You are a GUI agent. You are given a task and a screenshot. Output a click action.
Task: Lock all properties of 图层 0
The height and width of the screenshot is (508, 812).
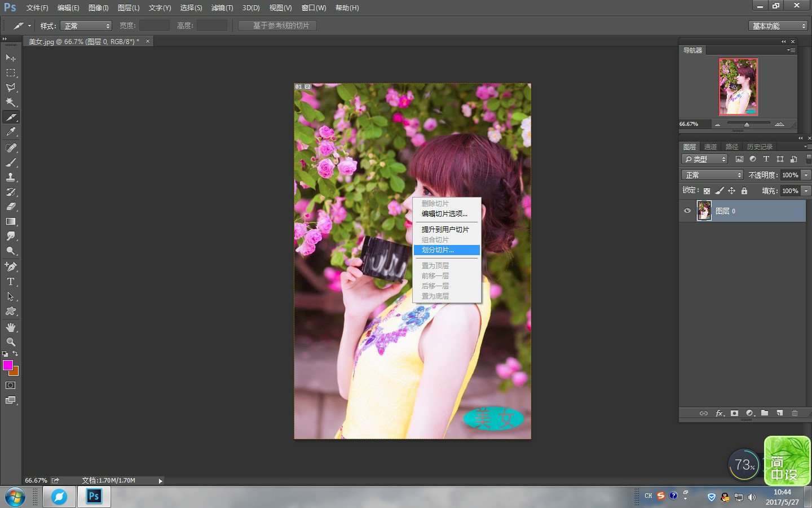pos(744,191)
